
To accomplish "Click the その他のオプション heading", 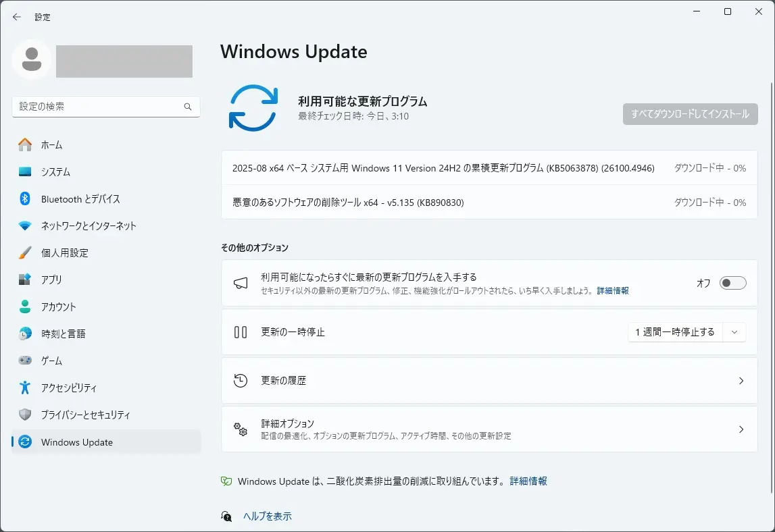I will 255,248.
